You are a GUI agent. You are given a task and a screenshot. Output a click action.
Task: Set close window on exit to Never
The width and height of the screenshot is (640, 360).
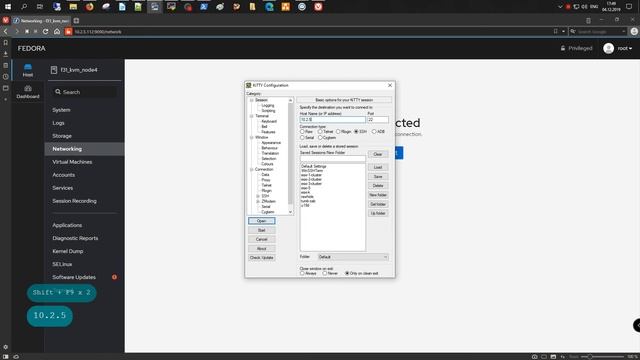(325, 273)
